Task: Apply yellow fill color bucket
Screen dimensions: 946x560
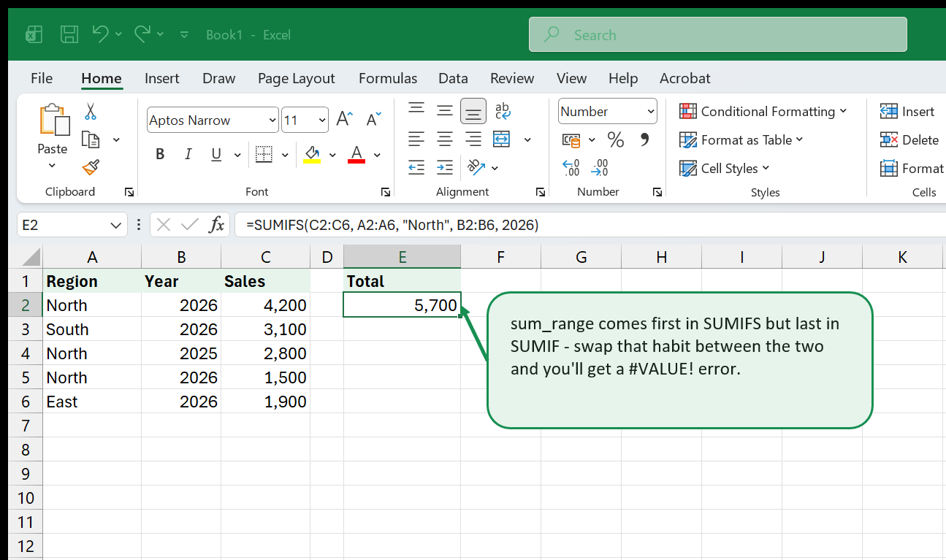Action: click(312, 155)
